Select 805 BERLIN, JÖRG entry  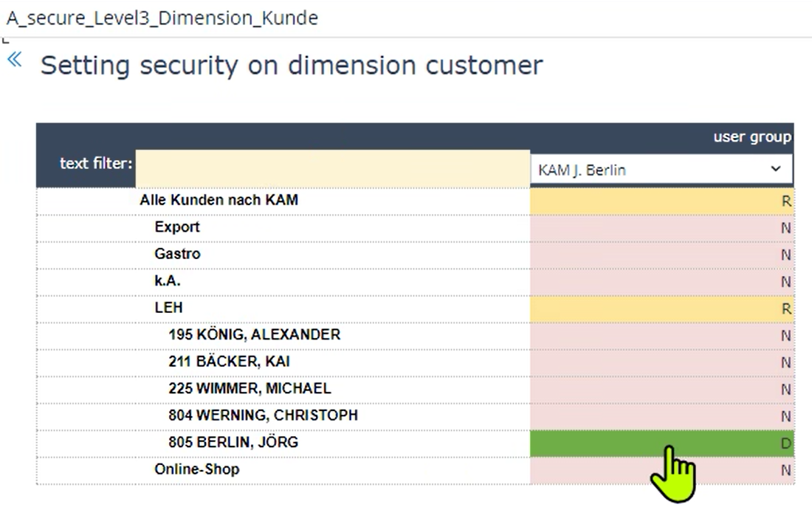pos(233,443)
